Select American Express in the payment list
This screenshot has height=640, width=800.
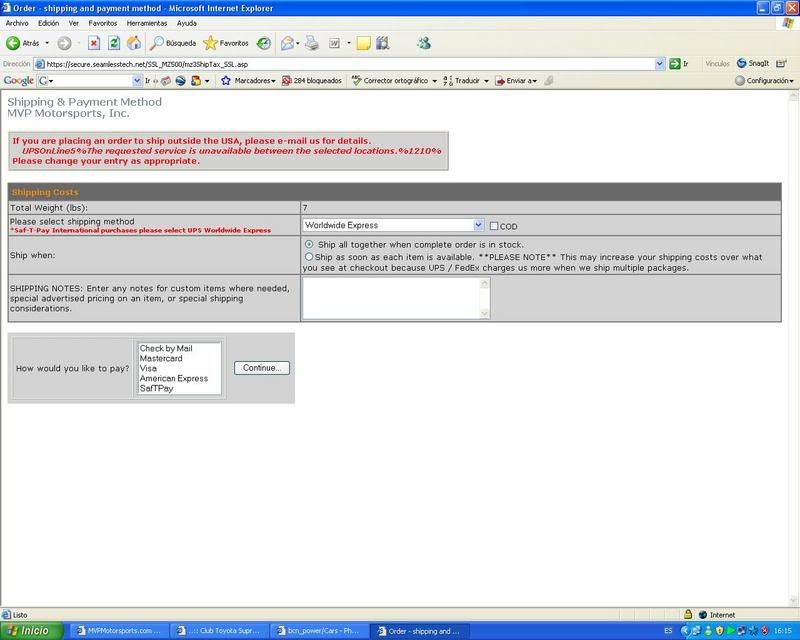coord(174,378)
